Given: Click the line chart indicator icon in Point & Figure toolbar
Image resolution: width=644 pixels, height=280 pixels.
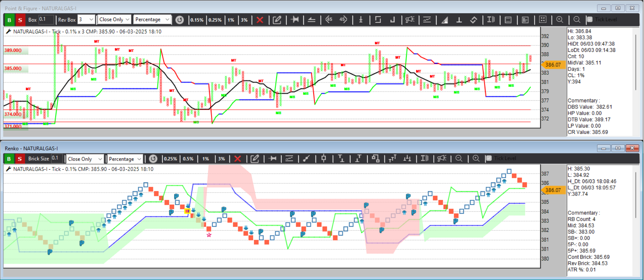Looking at the screenshot, I should 427,20.
